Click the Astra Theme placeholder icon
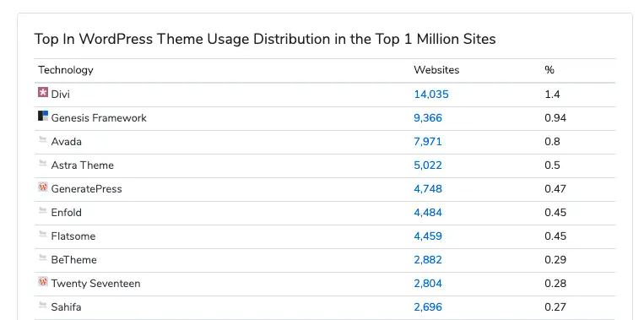Viewport: 644px width, 320px height. [43, 163]
